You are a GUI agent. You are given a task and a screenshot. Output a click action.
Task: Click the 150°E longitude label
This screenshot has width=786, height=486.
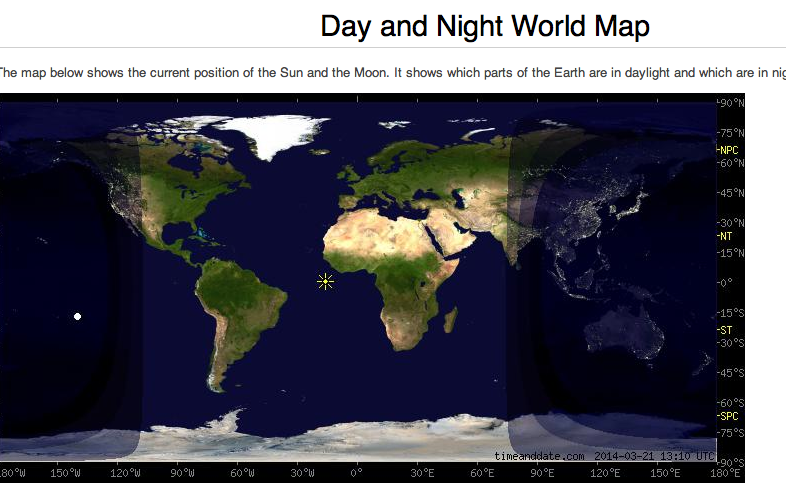[x=659, y=473]
